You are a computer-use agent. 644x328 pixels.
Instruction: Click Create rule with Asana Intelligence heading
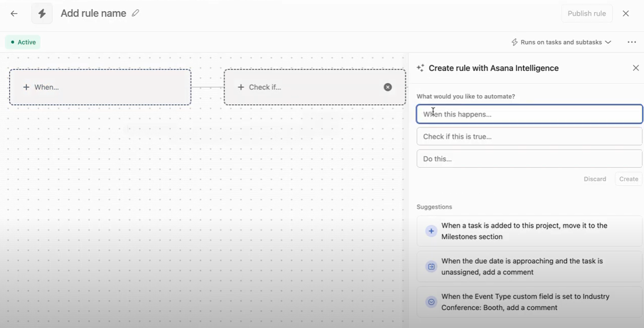[x=493, y=68]
